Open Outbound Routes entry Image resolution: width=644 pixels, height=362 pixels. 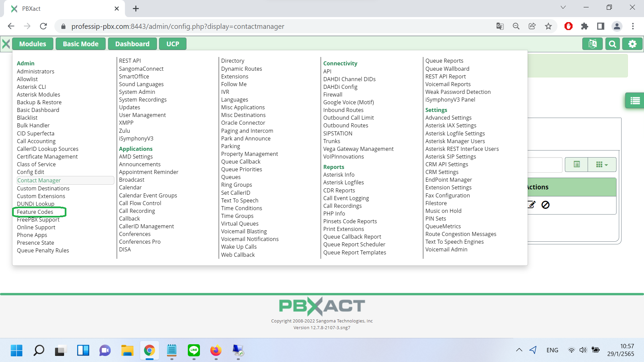(345, 125)
